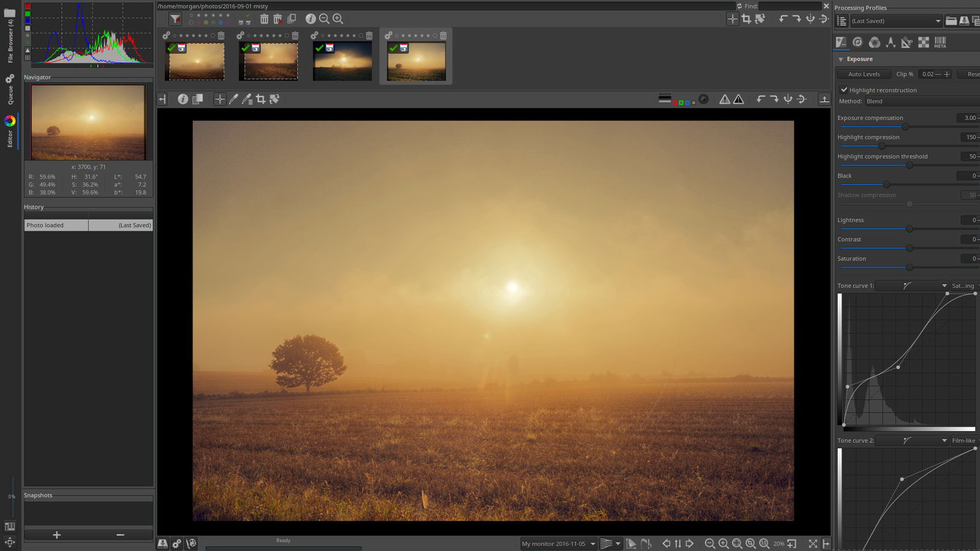The height and width of the screenshot is (551, 980).
Task: Select the White Balance spot picker
Action: (x=233, y=99)
